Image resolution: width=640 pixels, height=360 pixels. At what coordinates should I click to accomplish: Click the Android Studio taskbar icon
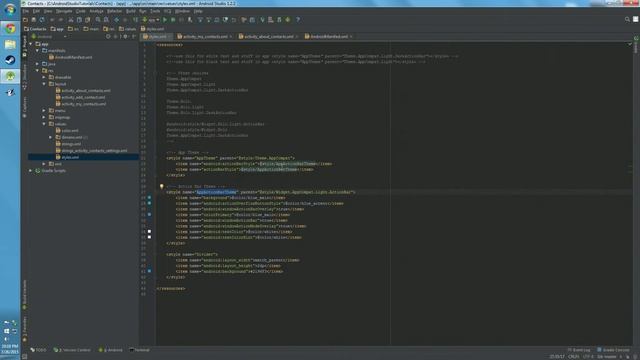tap(10, 76)
